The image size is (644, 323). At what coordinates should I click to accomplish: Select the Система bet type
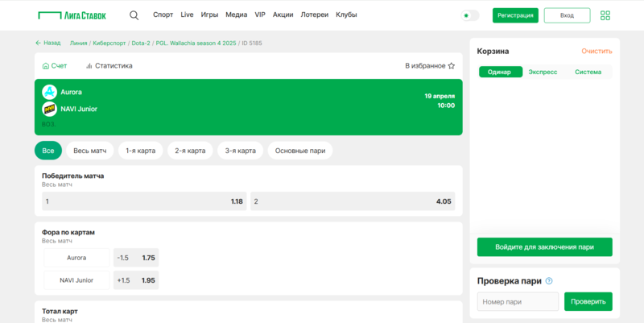tap(588, 72)
